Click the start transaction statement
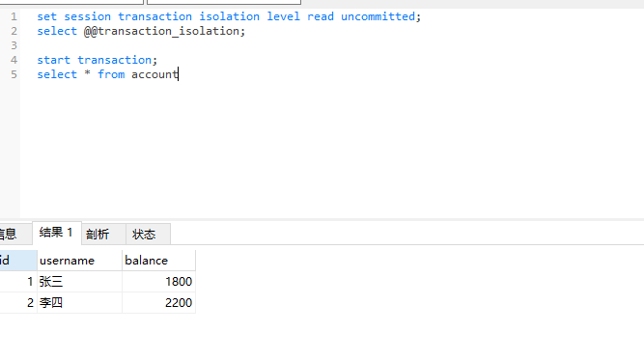The width and height of the screenshot is (644, 361). (98, 60)
